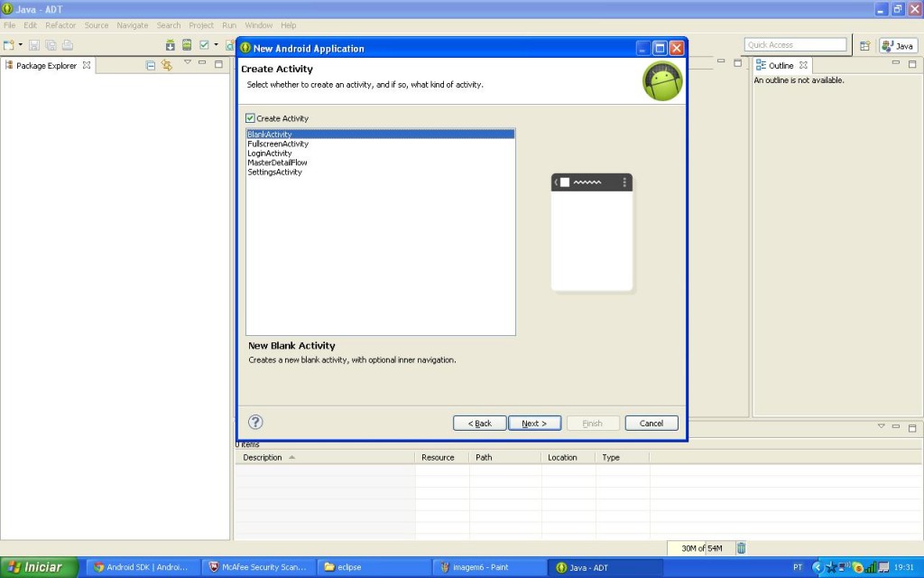Proceed with the Next button
Image resolution: width=924 pixels, height=578 pixels.
point(534,423)
